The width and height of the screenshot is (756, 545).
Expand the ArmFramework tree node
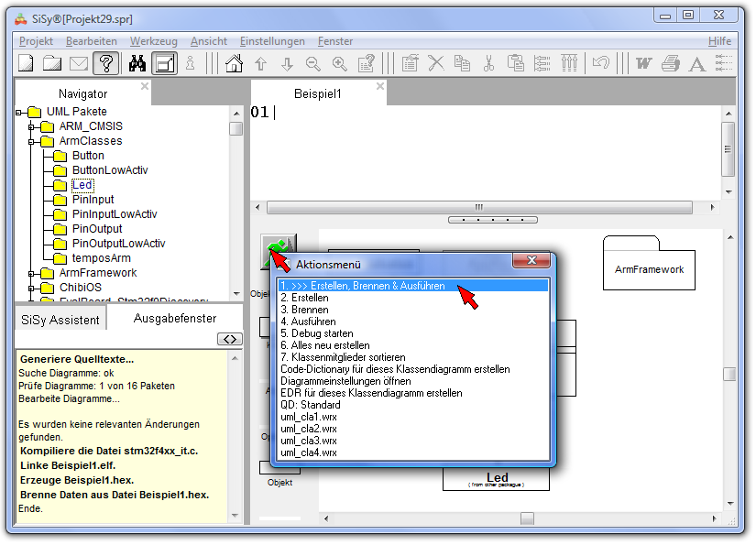click(x=32, y=273)
